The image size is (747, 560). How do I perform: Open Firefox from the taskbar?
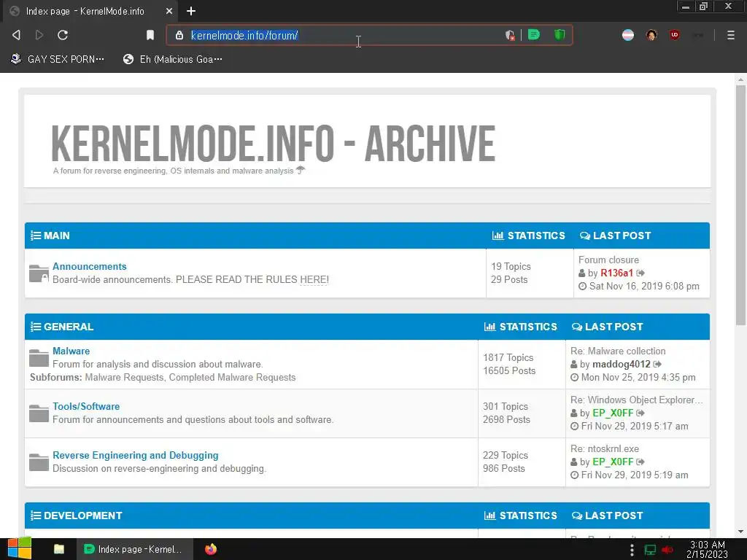[211, 549]
